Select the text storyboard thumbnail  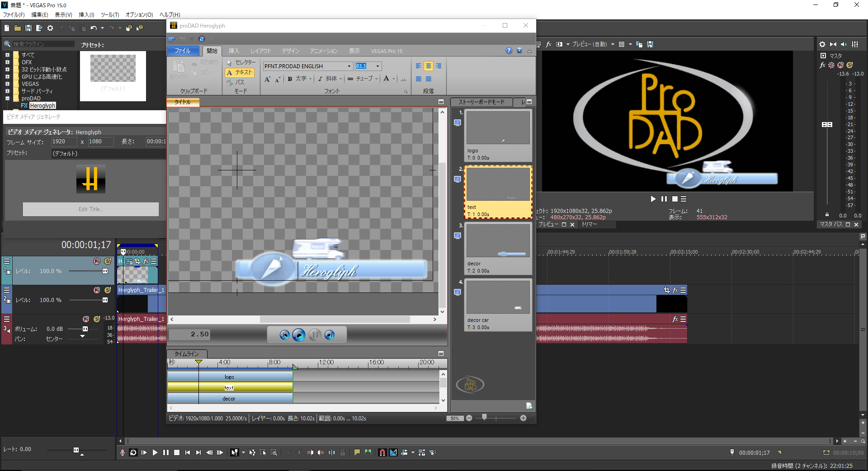click(498, 184)
